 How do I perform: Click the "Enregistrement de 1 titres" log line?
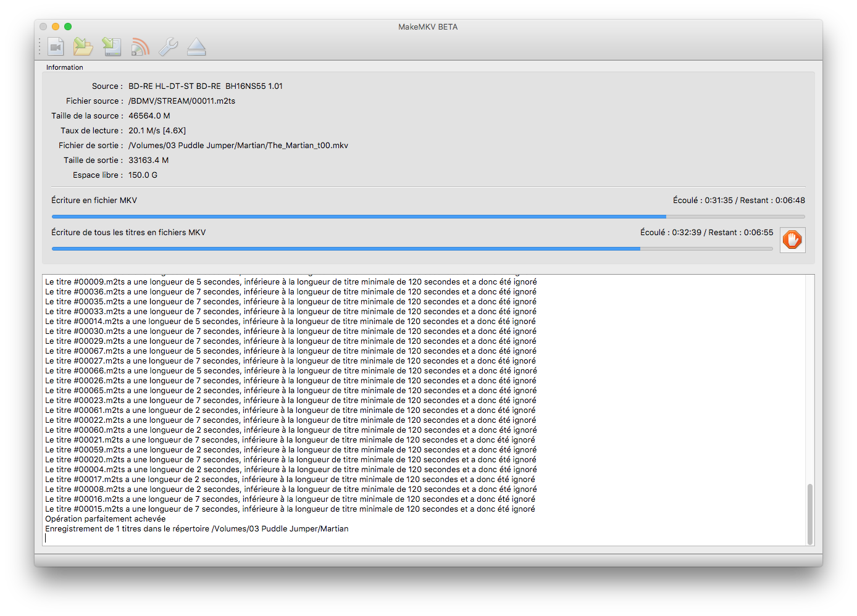point(196,529)
